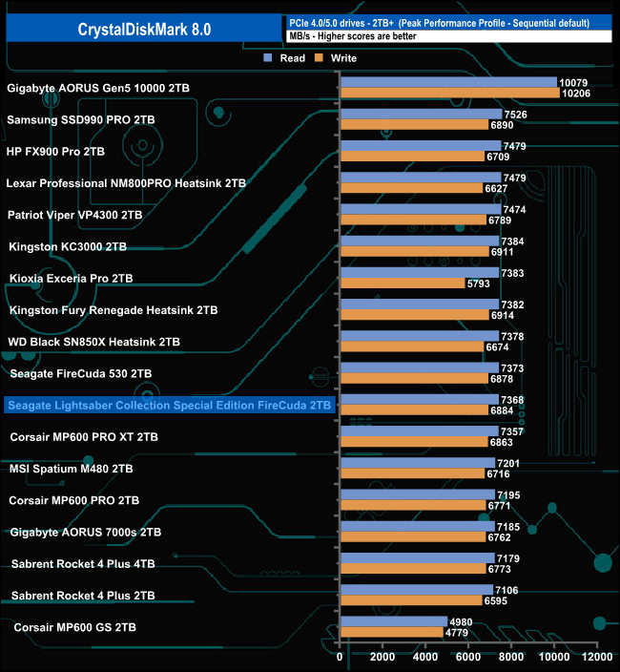Select the Gigabyte AORUS 7000s 2TB label
Image resolution: width=620 pixels, height=672 pixels.
click(86, 533)
